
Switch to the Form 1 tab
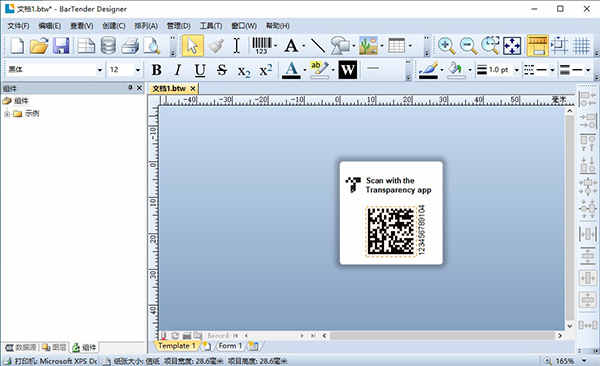click(230, 346)
